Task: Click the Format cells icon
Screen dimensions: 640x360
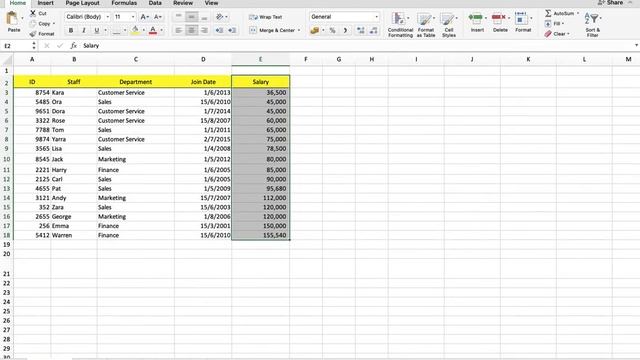Action: 520,18
